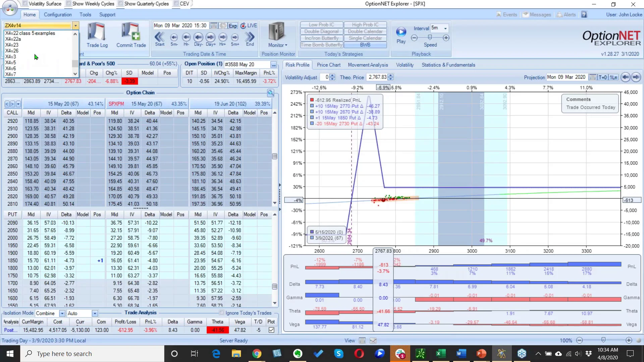The width and height of the screenshot is (644, 362).
Task: Select the BWB strategy
Action: [x=365, y=45]
